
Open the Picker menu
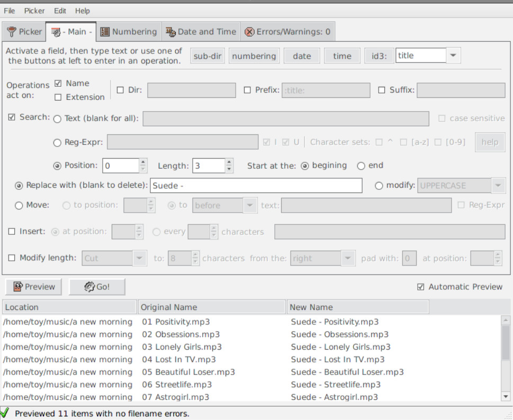pos(34,11)
